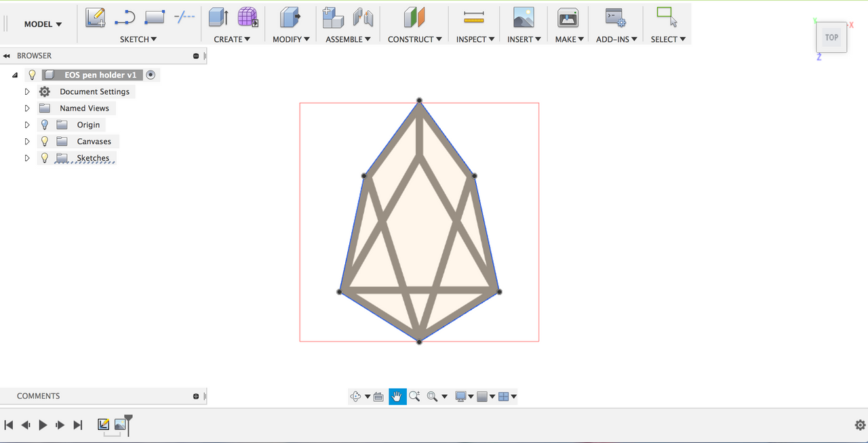868x443 pixels.
Task: Expand the Canvases folder
Action: coord(27,142)
